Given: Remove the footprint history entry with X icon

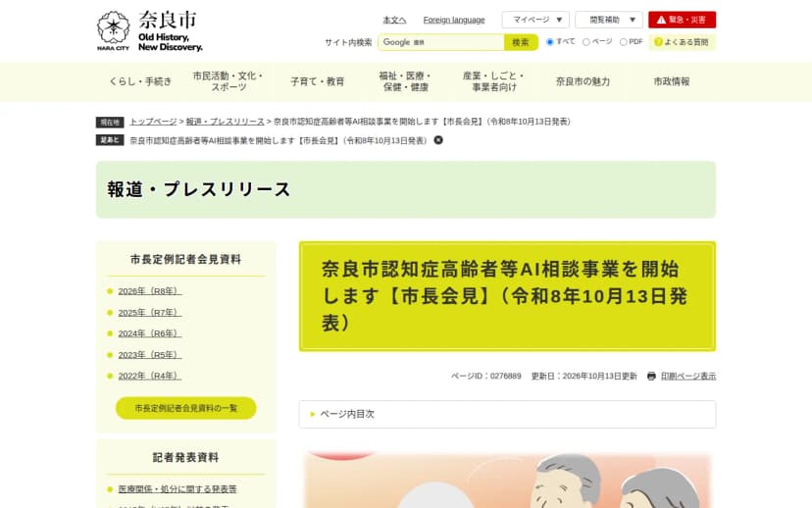Looking at the screenshot, I should tap(438, 140).
